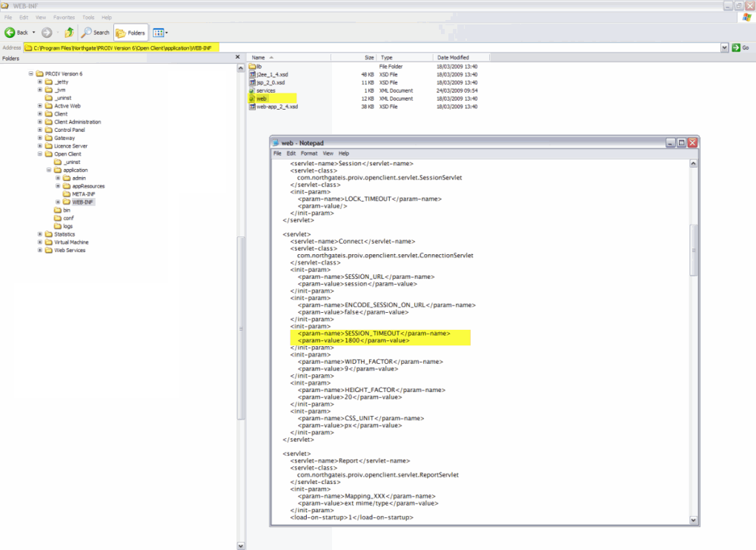Collapse the PROIV Version 6 tree node
The width and height of the screenshot is (756, 550).
click(31, 73)
